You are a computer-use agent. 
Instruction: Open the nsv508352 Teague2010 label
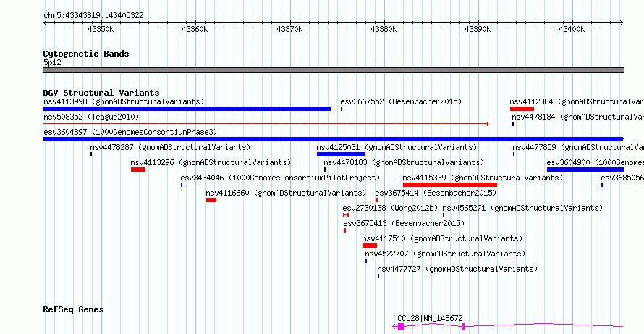coord(91,117)
